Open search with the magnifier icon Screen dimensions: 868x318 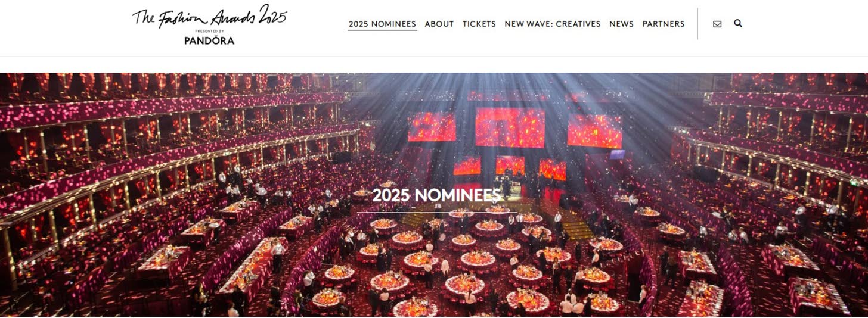(738, 24)
